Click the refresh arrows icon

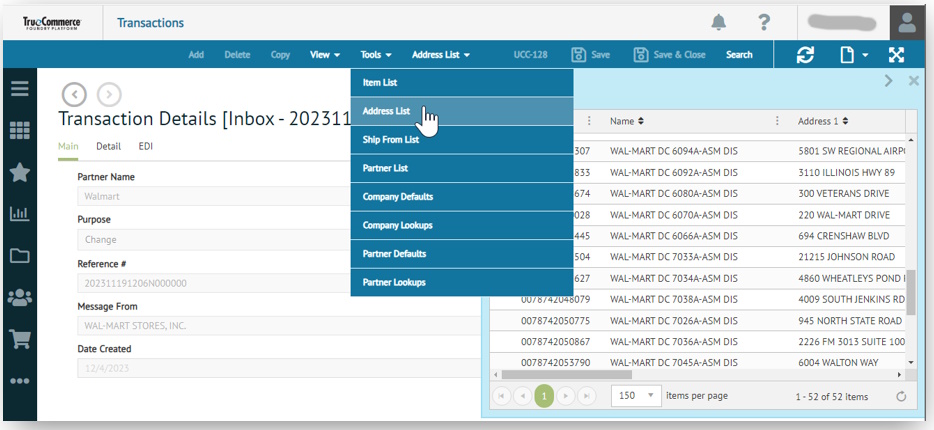pos(805,55)
